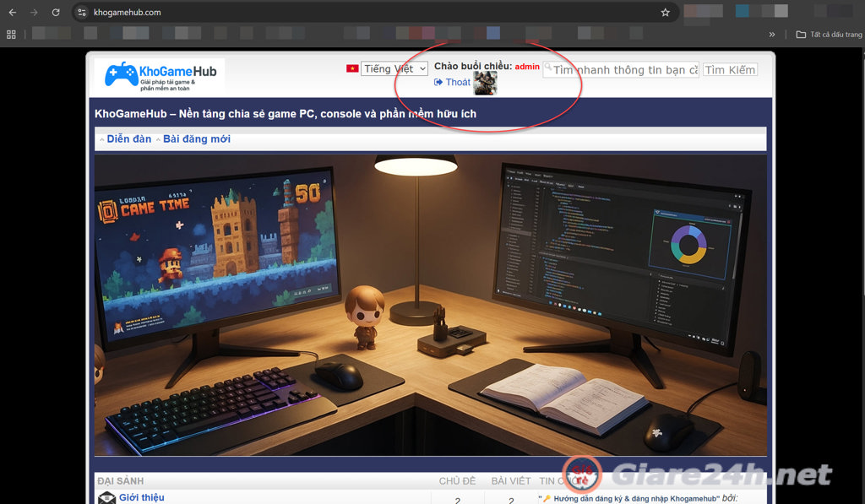Click the Vietnam flag icon
Viewport: 865px width, 504px height.
click(352, 68)
